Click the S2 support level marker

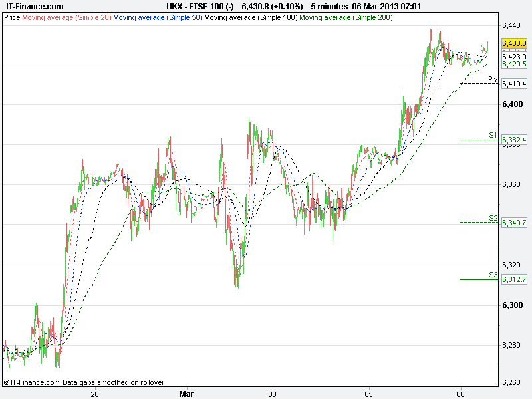pos(493,218)
